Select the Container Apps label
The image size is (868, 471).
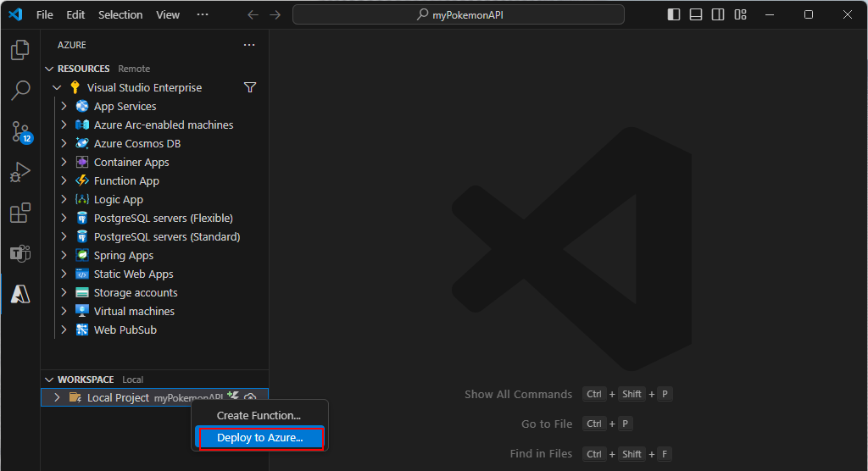[x=131, y=163]
